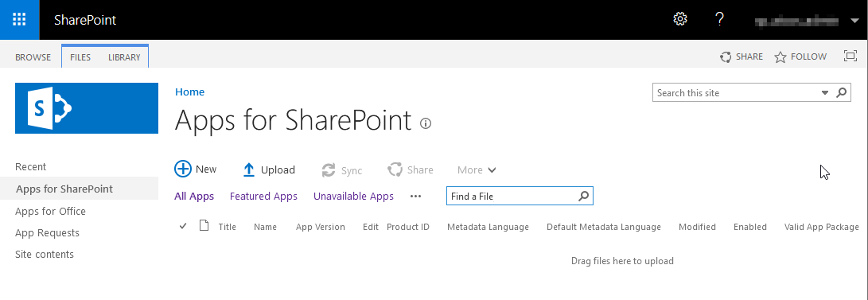Sort by the Name column header
Viewport: 868px width, 300px height.
(265, 227)
